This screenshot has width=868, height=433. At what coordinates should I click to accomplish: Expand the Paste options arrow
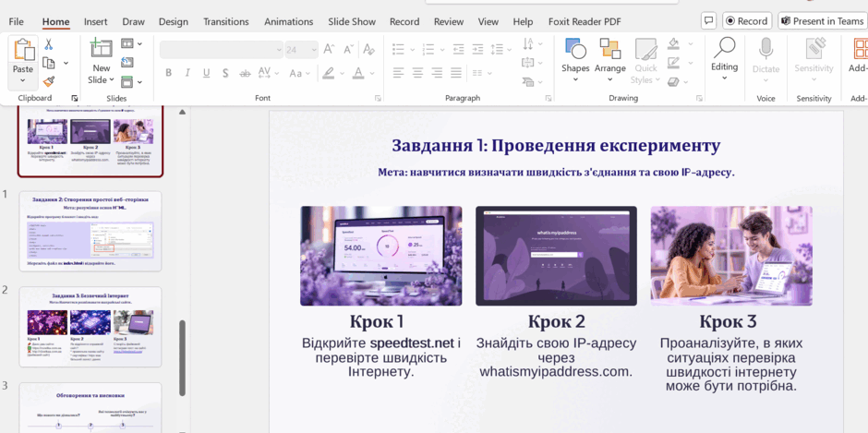pos(23,81)
